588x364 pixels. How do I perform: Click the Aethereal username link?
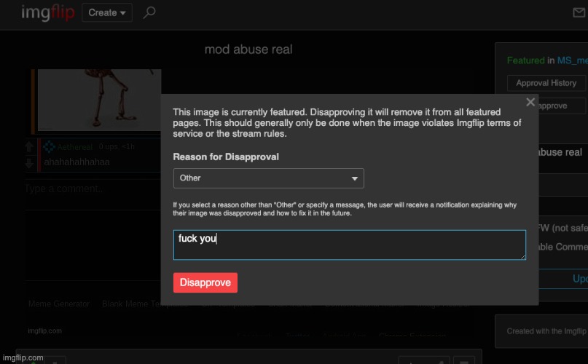click(75, 147)
